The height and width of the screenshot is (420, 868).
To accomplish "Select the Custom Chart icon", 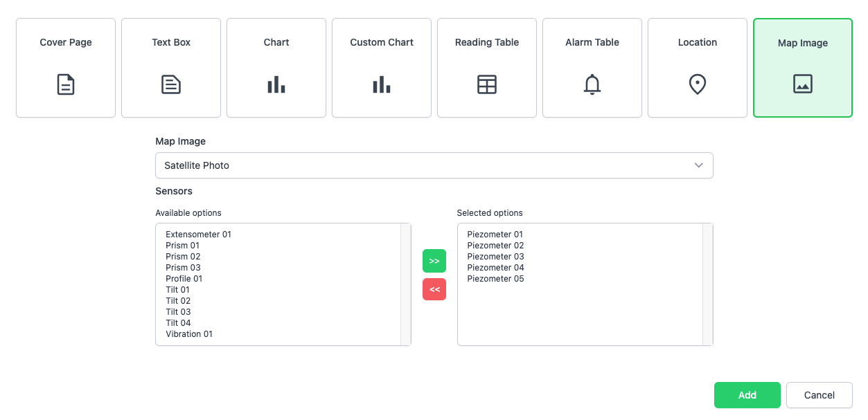I will [382, 84].
